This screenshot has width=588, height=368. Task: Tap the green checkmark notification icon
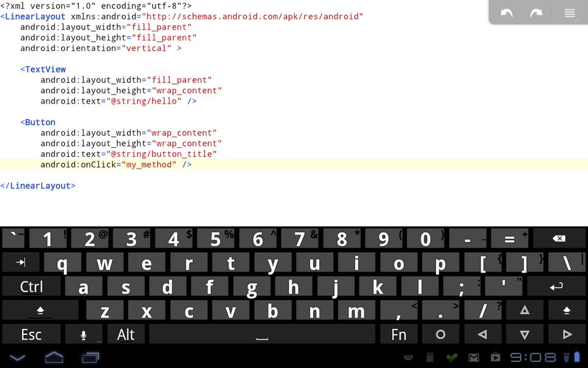[x=452, y=358]
